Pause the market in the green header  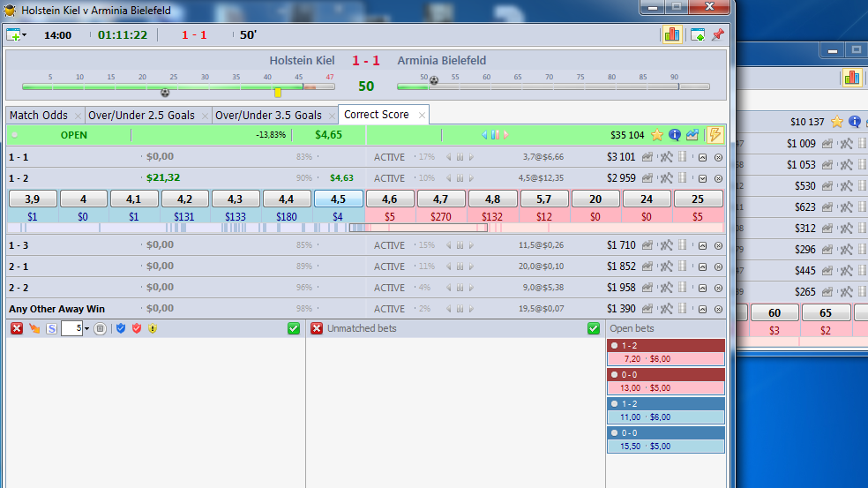(495, 135)
